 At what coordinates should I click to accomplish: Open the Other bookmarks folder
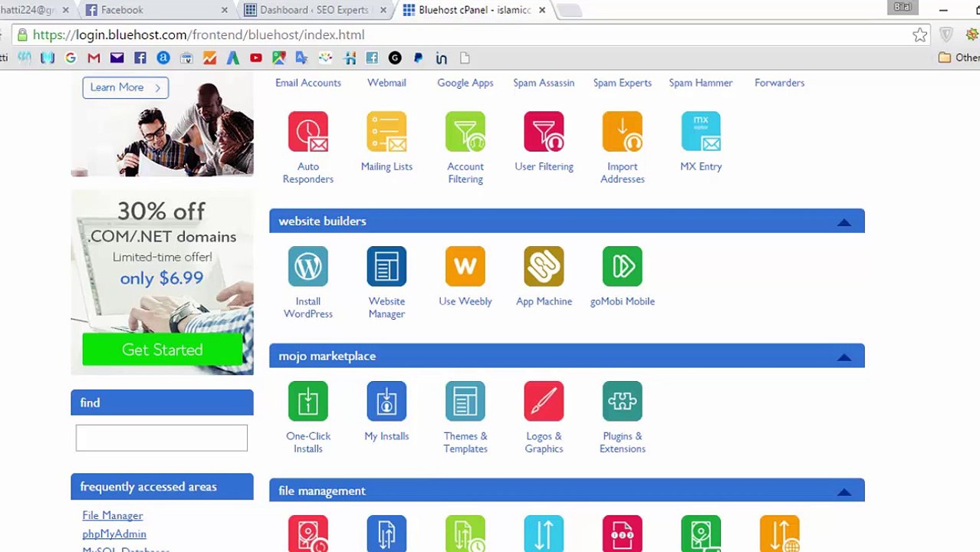(x=959, y=58)
